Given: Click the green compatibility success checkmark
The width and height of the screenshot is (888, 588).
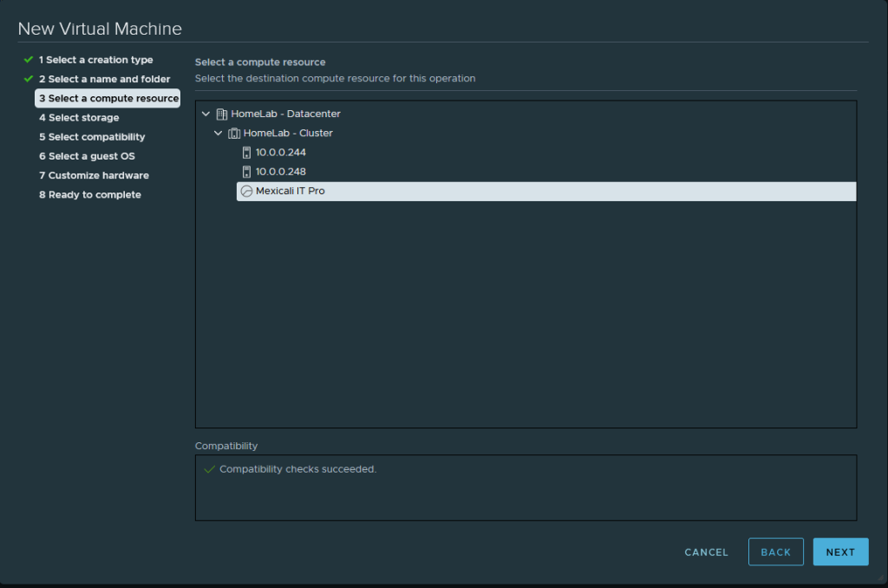Looking at the screenshot, I should pos(209,469).
